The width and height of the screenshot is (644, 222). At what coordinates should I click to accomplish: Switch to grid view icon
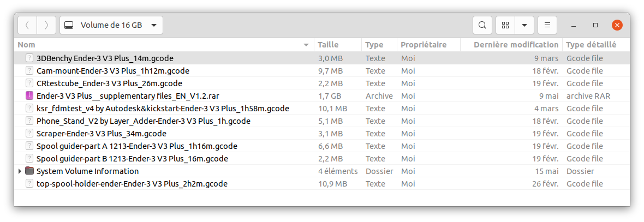coord(505,25)
